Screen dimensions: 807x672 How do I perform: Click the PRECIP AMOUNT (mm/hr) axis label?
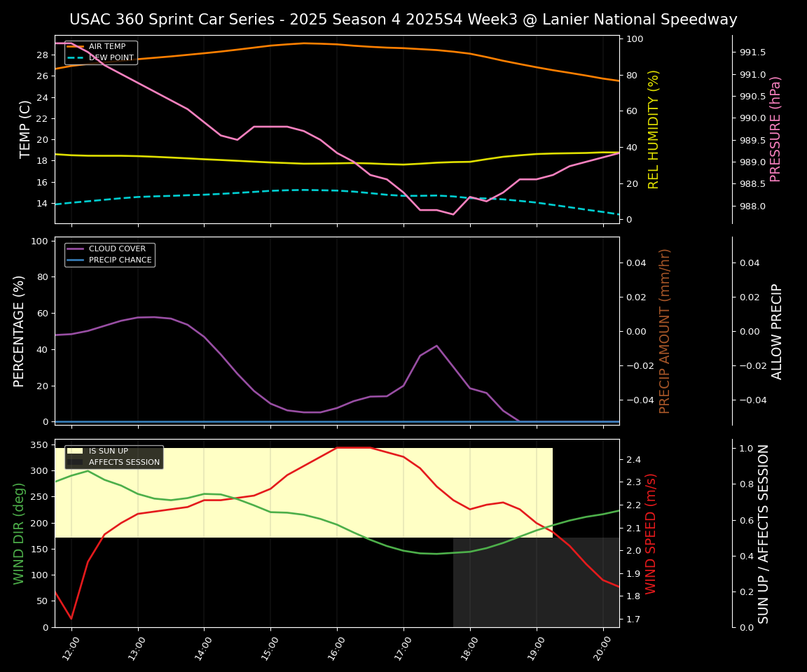pos(665,330)
